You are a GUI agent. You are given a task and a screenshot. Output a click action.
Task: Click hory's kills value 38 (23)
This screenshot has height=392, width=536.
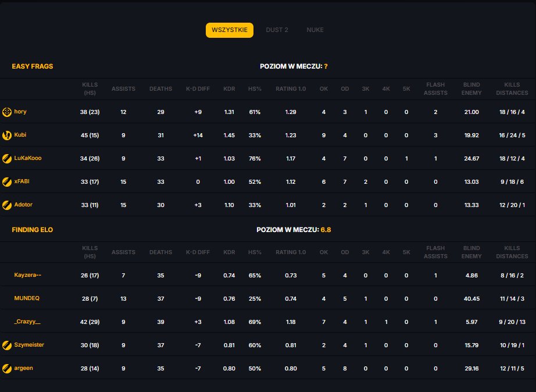[90, 112]
